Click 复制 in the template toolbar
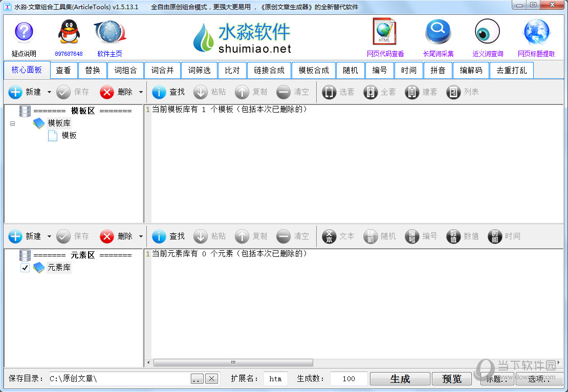This screenshot has width=568, height=392. (x=251, y=92)
